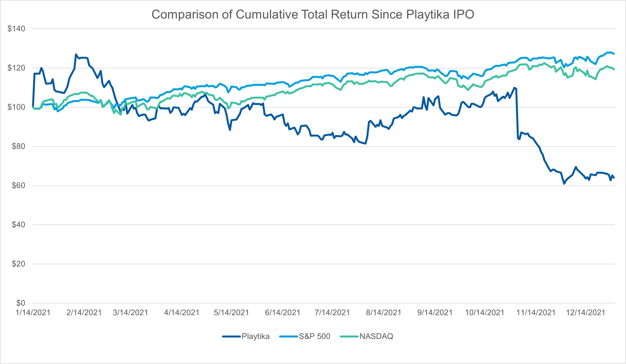Click the 6/14/2021 x-axis date label
The height and width of the screenshot is (364, 626).
pos(282,313)
